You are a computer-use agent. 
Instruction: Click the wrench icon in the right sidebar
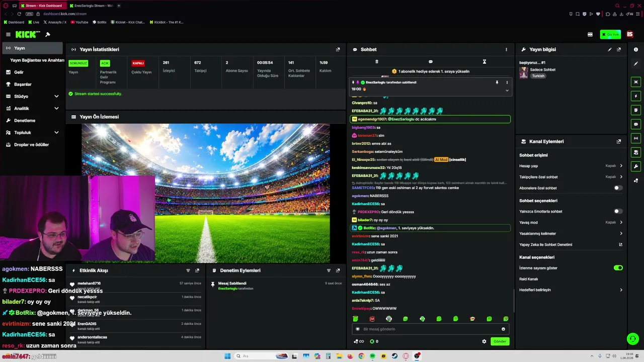pyautogui.click(x=636, y=166)
